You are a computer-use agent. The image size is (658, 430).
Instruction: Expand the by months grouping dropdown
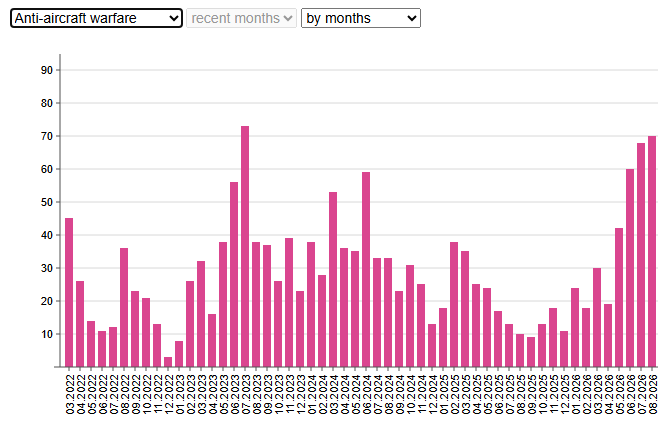[361, 18]
